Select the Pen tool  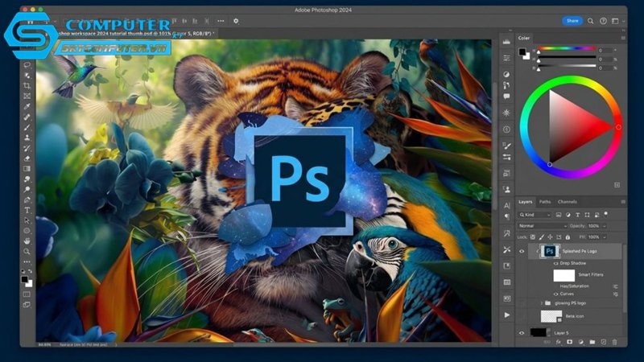(x=27, y=200)
